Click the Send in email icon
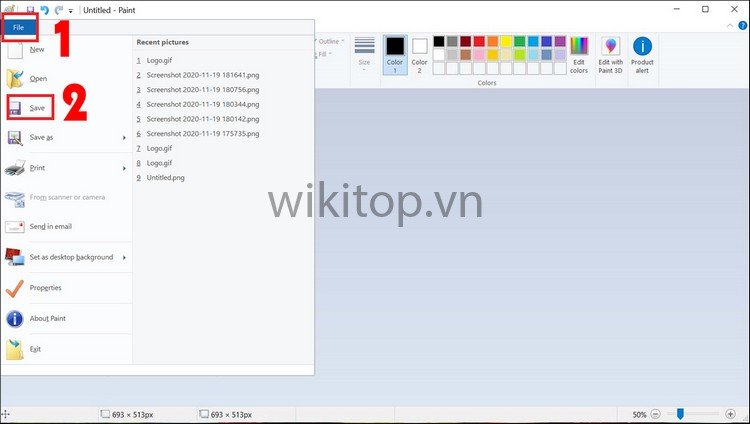This screenshot has width=750, height=424. tap(15, 227)
